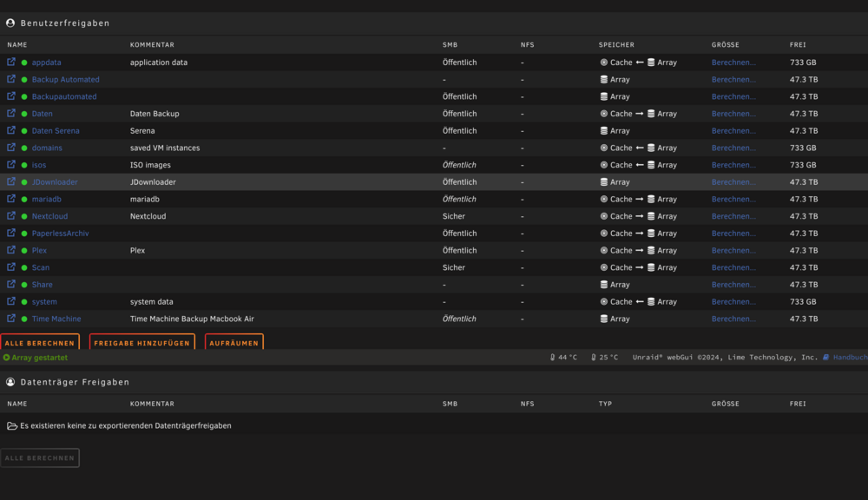The image size is (868, 500).
Task: Click the 'saved VM instances' comment text
Action: (165, 148)
